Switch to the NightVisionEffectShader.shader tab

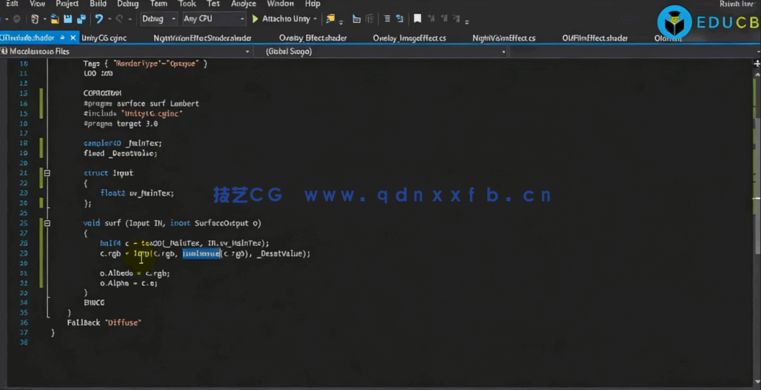202,38
